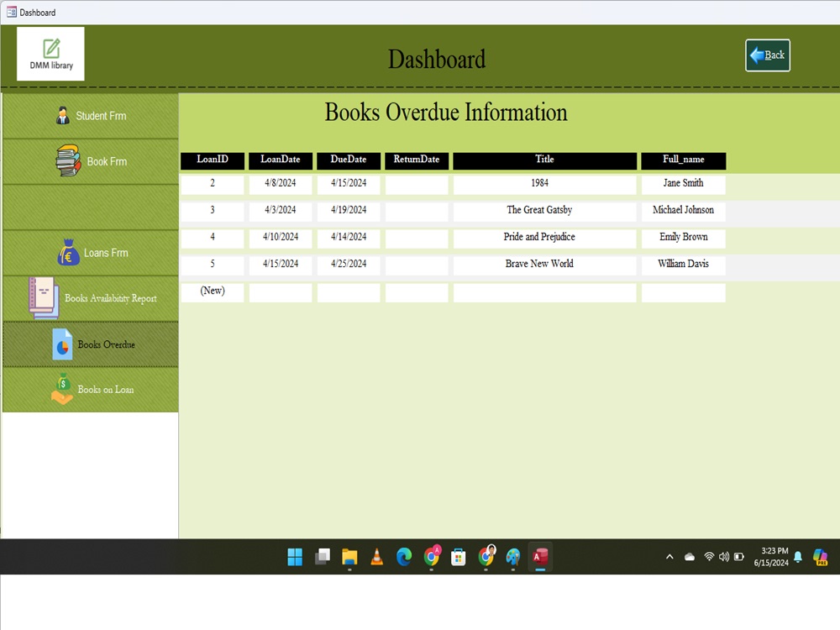Screen dimensions: 840x630
Task: Select Books Overdue sidebar item
Action: point(91,344)
